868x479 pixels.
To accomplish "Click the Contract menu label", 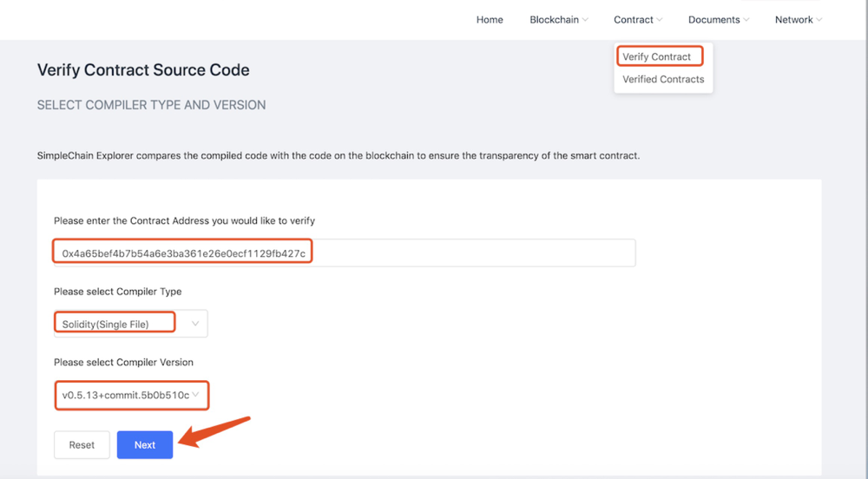I will coord(633,20).
